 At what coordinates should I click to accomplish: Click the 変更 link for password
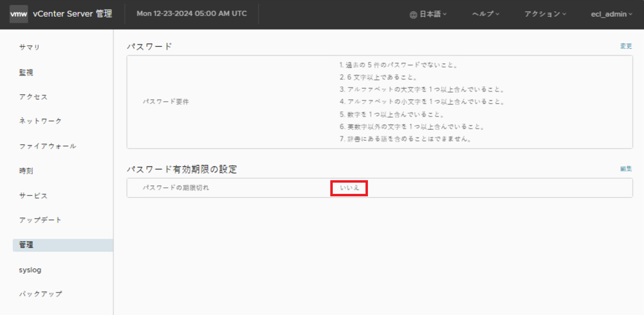tap(626, 46)
